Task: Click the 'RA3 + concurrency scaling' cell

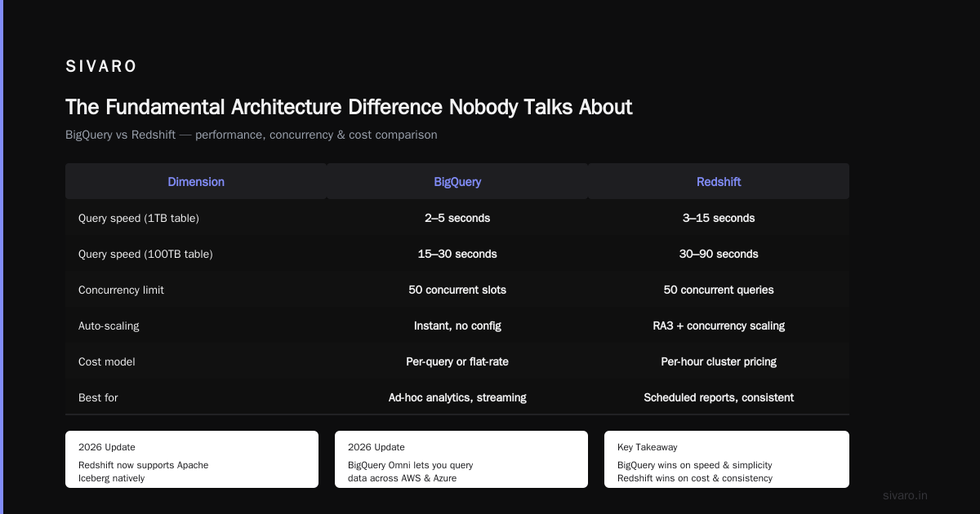Action: (719, 326)
